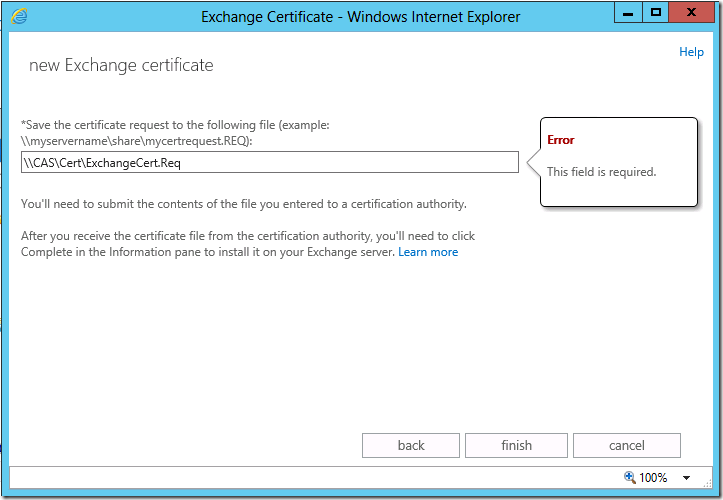Close the Exchange Certificate window
Screen dimensions: 723x500
[x=691, y=13]
